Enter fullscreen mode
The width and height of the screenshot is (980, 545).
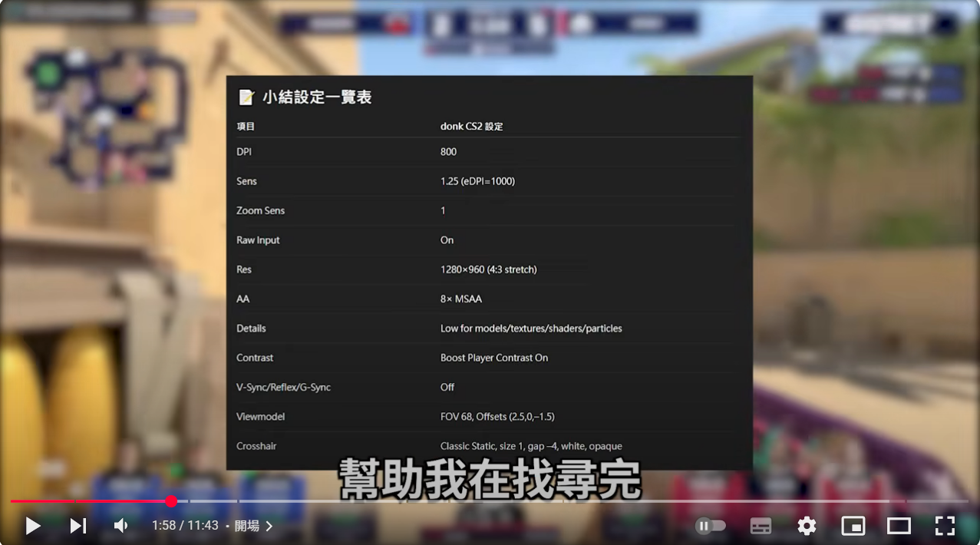(x=945, y=526)
